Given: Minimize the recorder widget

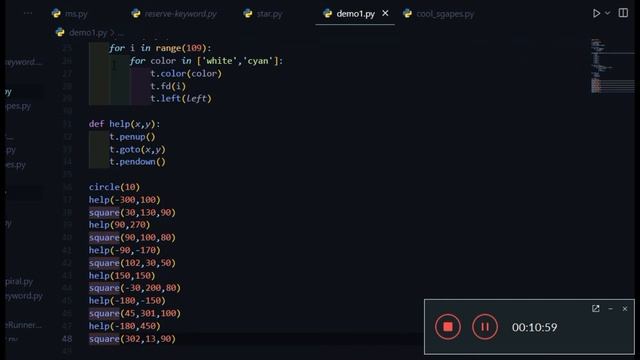Looking at the screenshot, I should pyautogui.click(x=610, y=309).
